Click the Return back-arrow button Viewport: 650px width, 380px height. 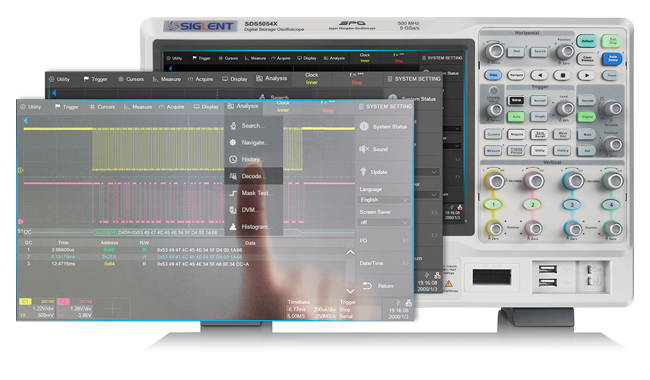point(378,286)
